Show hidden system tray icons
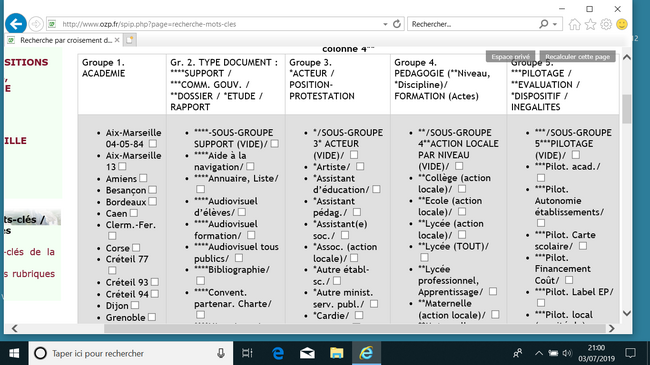650x365 pixels. pyautogui.click(x=538, y=353)
